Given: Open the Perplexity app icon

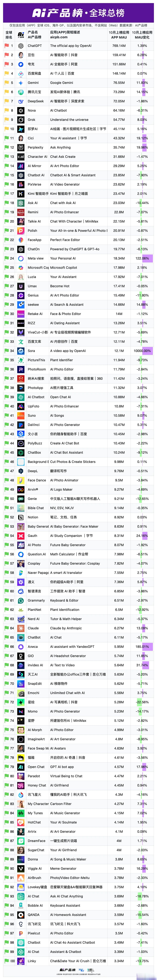Looking at the screenshot, I should coord(21,147).
